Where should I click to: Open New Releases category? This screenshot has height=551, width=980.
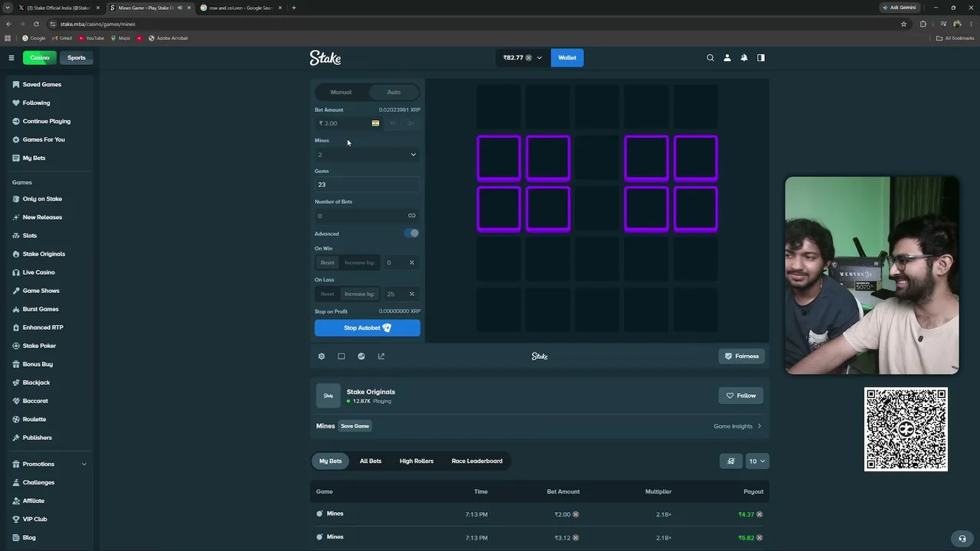pyautogui.click(x=41, y=217)
